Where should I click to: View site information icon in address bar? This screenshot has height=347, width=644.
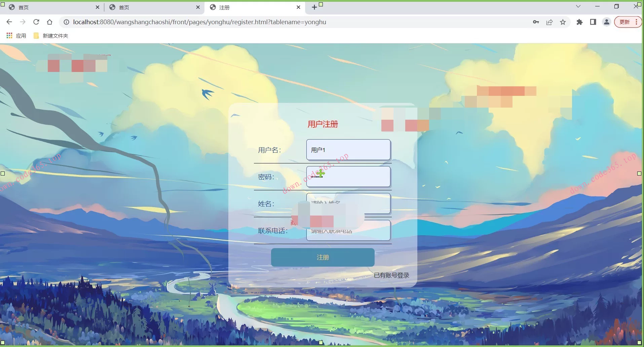tap(67, 22)
